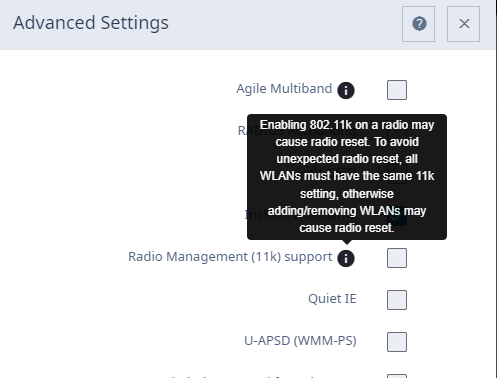497x378 pixels.
Task: Click the Agile Multiband label
Action: [x=284, y=89]
